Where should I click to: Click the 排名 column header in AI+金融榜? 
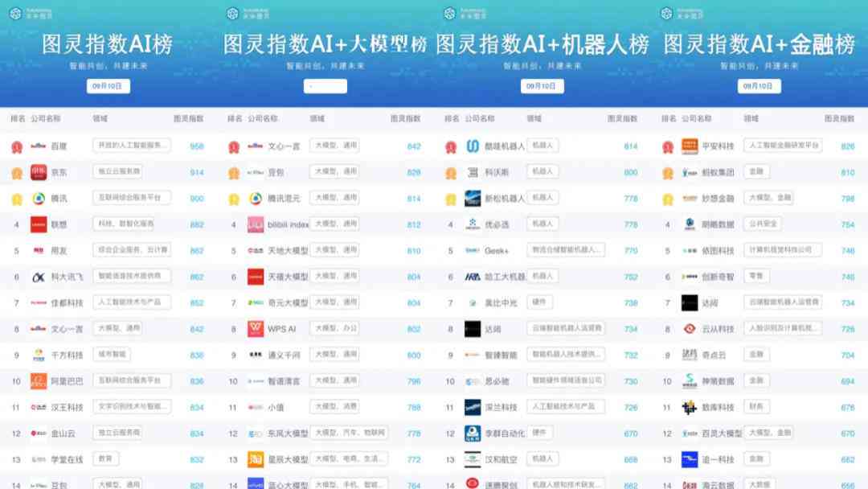(x=669, y=118)
